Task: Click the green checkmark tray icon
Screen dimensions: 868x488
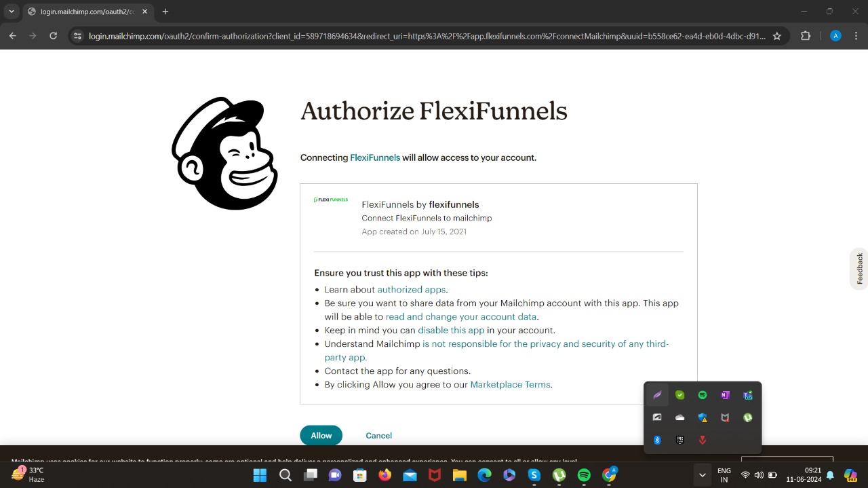Action: 680,395
